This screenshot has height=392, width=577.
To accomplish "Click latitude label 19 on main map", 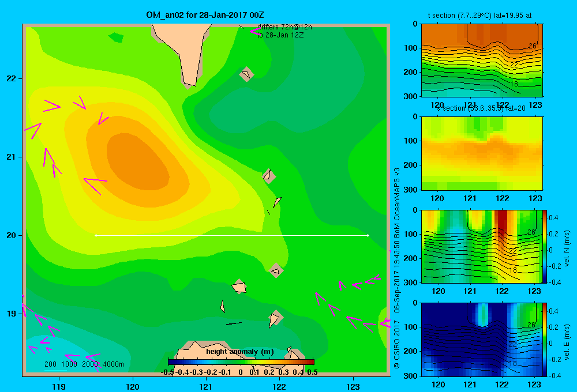I will point(12,314).
